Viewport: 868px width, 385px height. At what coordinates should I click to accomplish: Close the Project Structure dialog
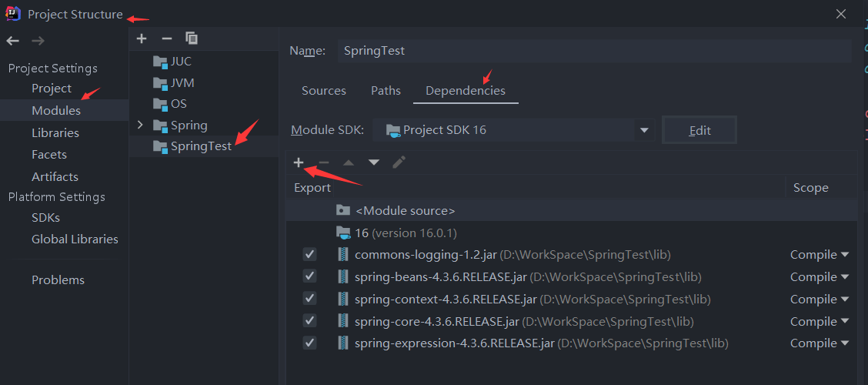pos(841,14)
